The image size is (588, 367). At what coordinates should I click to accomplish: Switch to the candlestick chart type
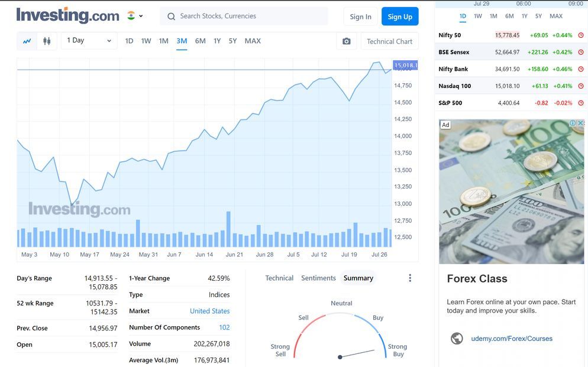click(x=47, y=41)
